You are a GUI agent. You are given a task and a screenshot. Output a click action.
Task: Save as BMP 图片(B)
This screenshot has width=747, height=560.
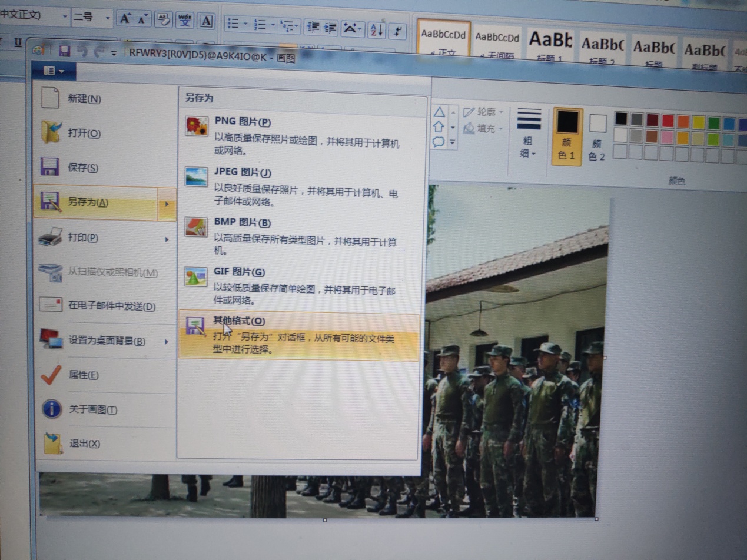tap(301, 235)
